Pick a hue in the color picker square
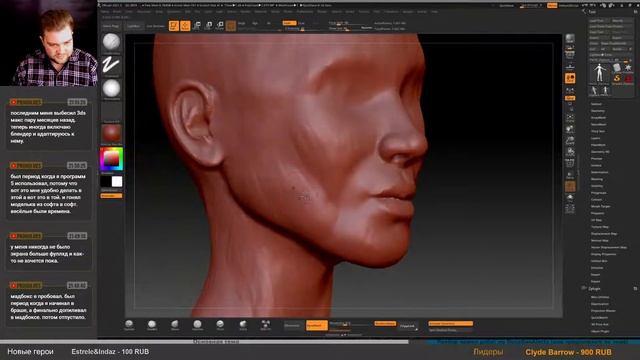The width and height of the screenshot is (640, 360). pos(111,159)
